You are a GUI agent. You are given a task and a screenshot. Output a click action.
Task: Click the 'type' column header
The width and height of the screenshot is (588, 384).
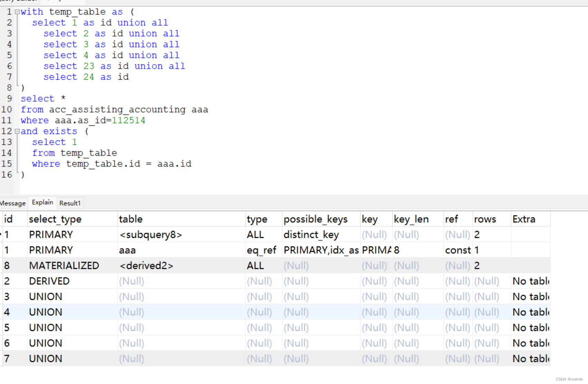pos(264,219)
